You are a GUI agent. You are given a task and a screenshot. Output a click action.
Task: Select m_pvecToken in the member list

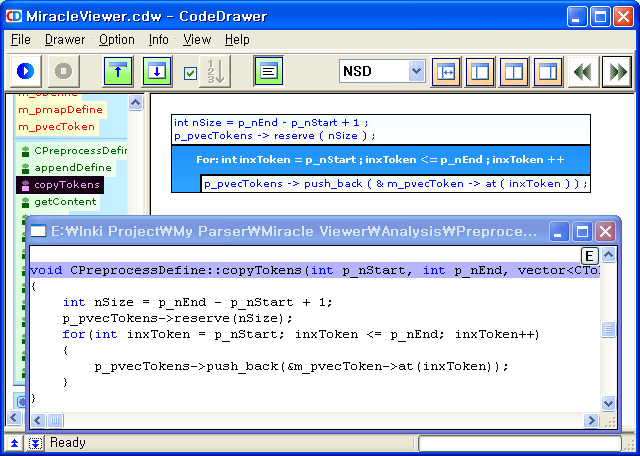click(x=56, y=127)
